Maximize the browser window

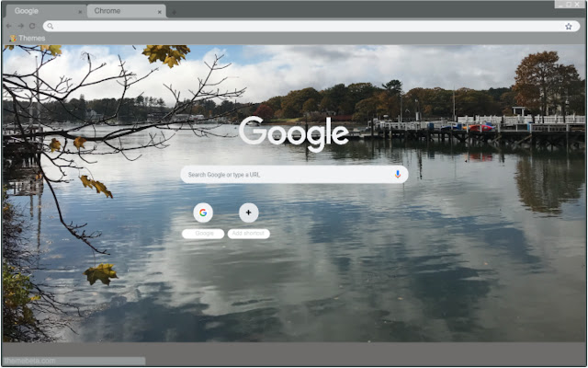tap(569, 5)
